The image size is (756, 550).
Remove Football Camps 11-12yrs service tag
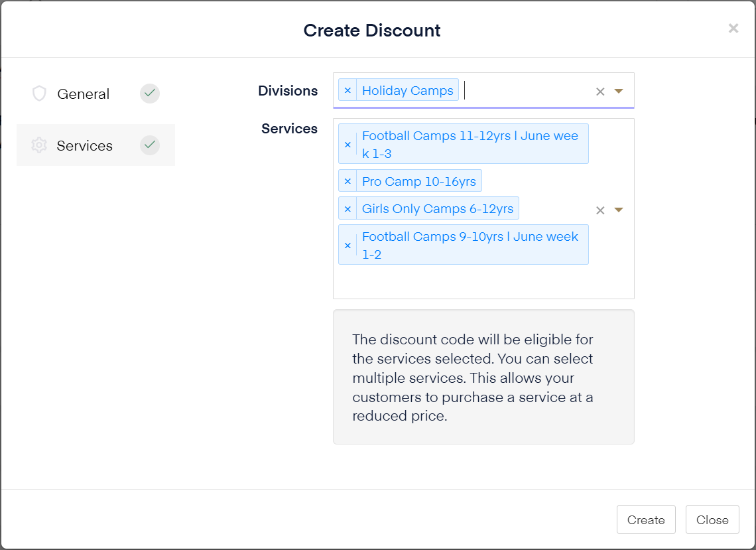[347, 145]
